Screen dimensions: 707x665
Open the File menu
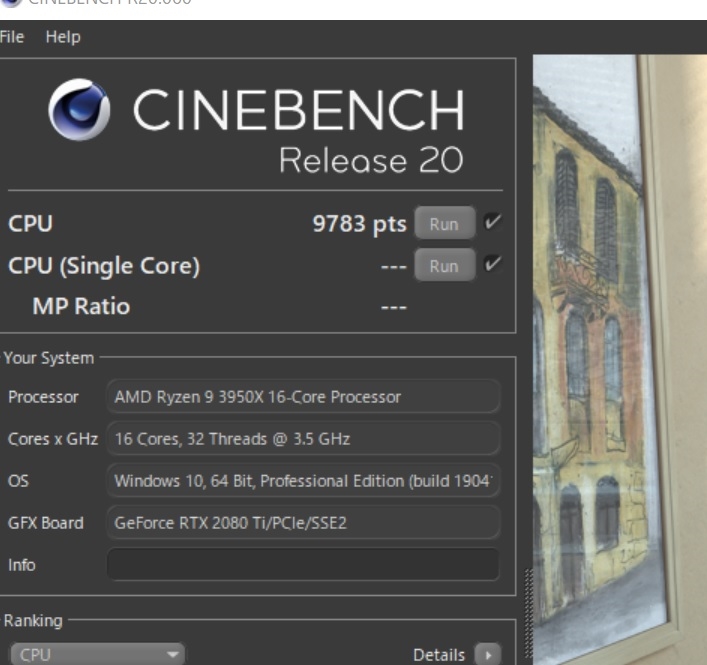12,37
